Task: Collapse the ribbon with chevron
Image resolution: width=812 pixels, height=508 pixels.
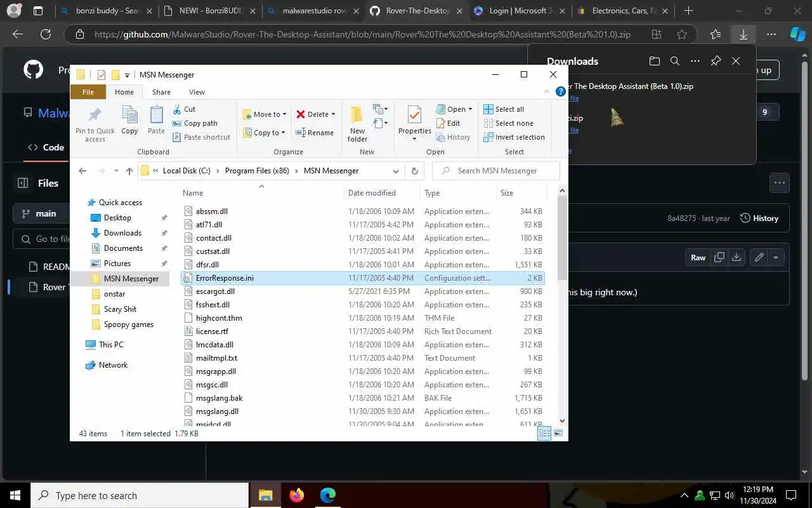Action: pos(546,92)
